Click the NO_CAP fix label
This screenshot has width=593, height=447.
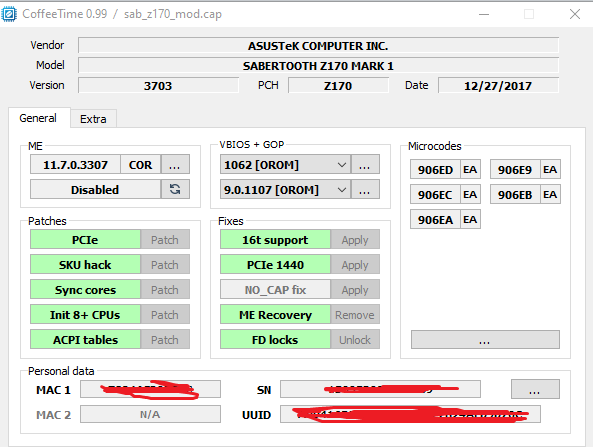(275, 289)
